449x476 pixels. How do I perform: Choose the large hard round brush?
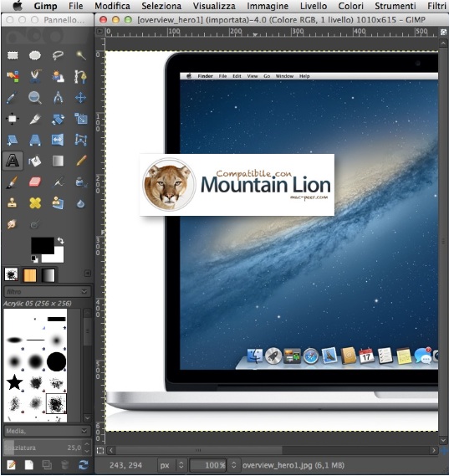pos(56,362)
